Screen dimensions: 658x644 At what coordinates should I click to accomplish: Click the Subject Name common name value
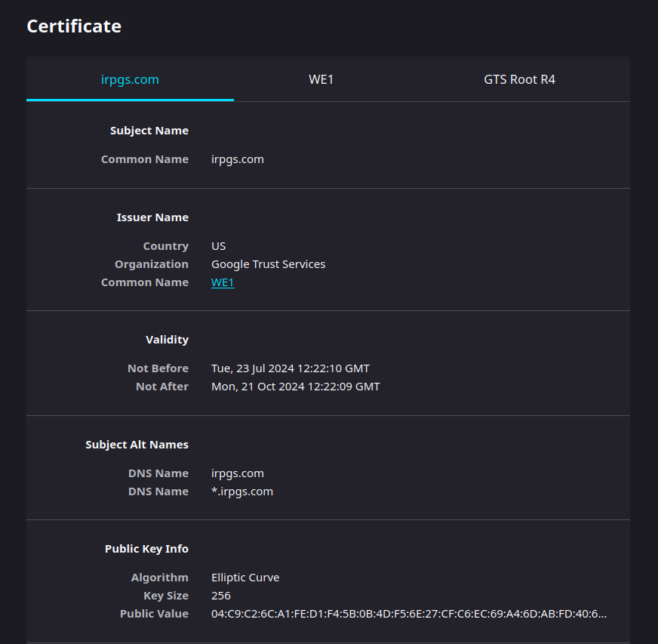pyautogui.click(x=238, y=159)
